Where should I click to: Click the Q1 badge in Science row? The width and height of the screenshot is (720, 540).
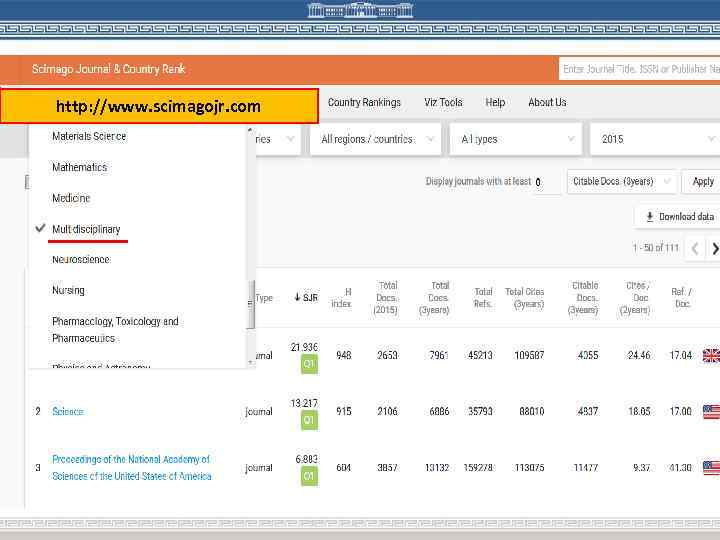(x=309, y=420)
